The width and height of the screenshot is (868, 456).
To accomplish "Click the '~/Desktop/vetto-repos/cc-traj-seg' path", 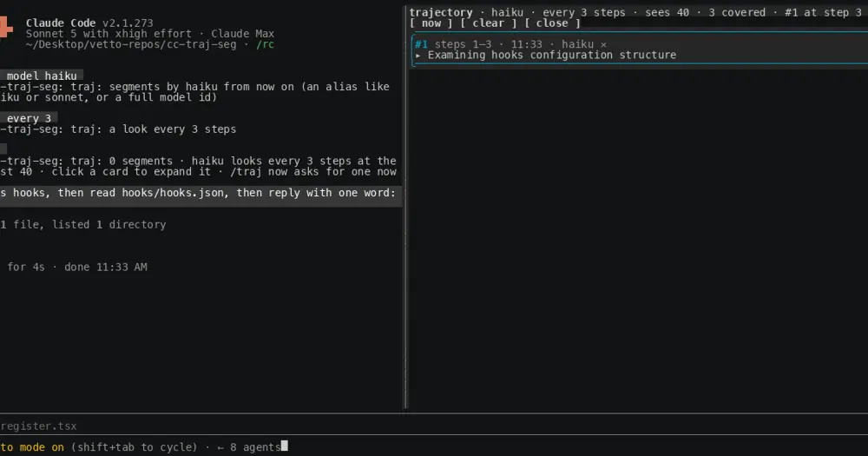I will pos(131,44).
